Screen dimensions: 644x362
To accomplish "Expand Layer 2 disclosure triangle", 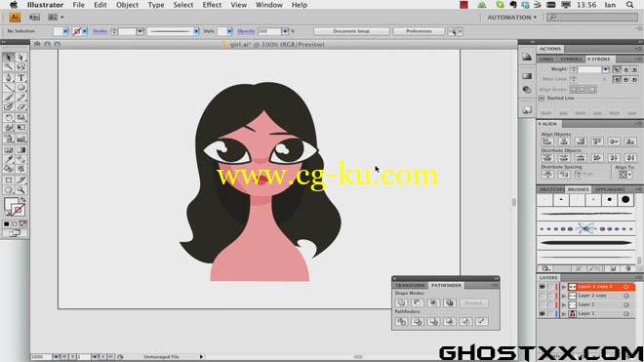I will click(x=564, y=304).
